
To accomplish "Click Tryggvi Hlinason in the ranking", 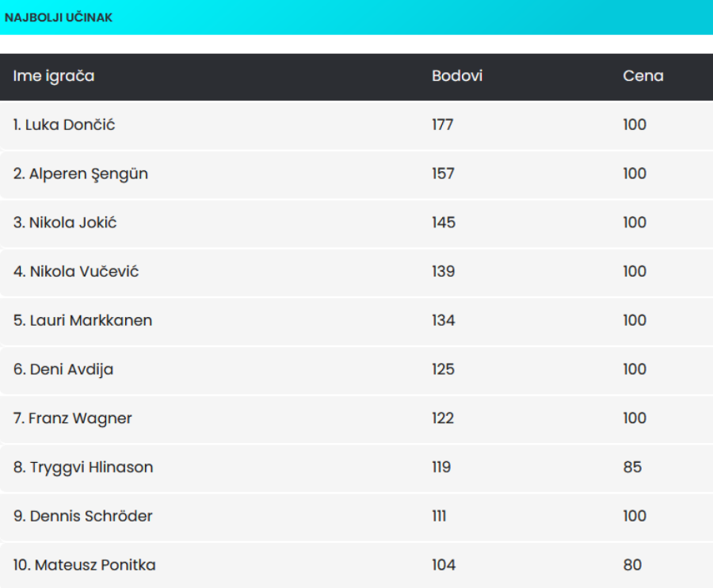I will click(x=83, y=468).
